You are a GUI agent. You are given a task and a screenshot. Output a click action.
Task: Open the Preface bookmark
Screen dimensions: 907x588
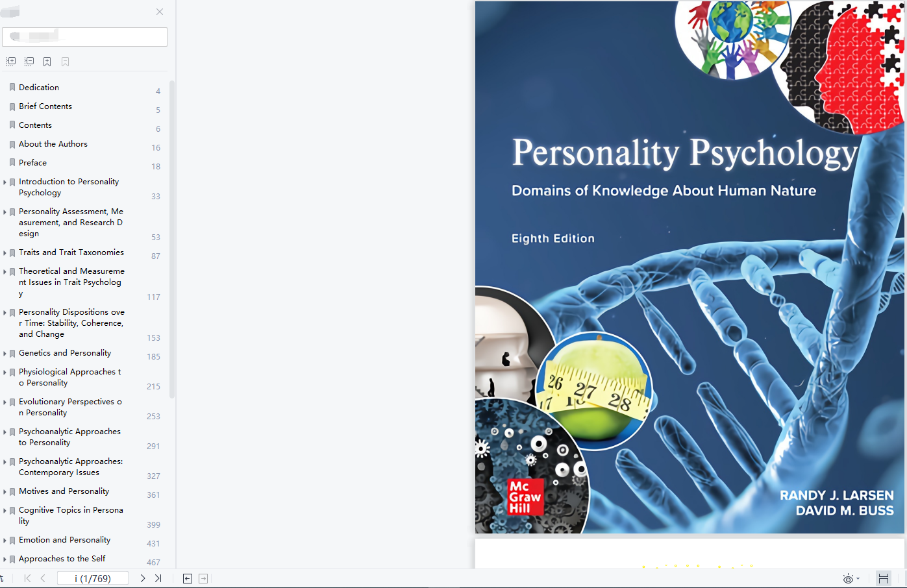(32, 162)
